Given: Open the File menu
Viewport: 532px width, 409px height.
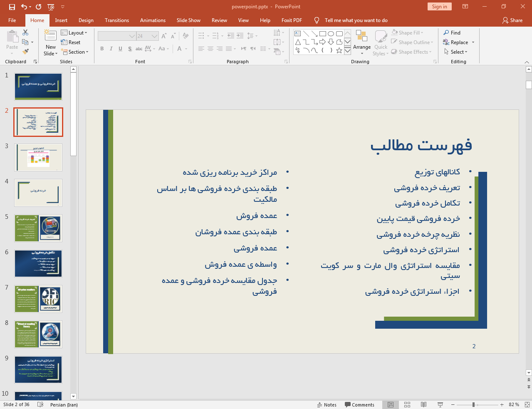Looking at the screenshot, I should [x=12, y=20].
